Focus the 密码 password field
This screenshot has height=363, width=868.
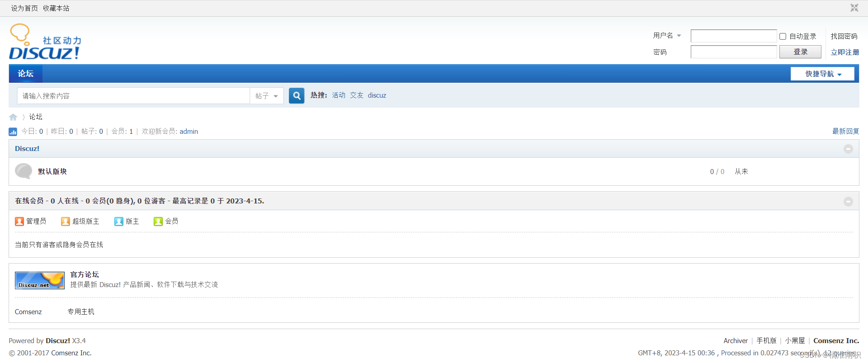point(734,52)
